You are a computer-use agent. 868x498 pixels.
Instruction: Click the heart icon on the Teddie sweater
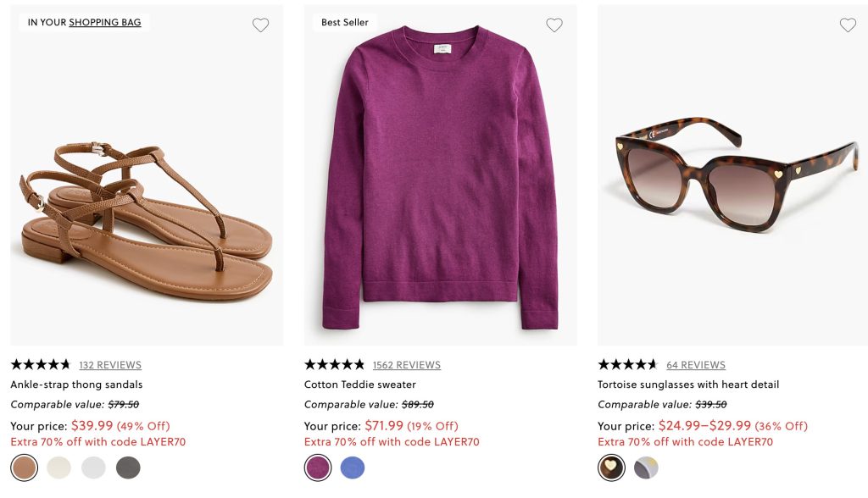pyautogui.click(x=554, y=25)
